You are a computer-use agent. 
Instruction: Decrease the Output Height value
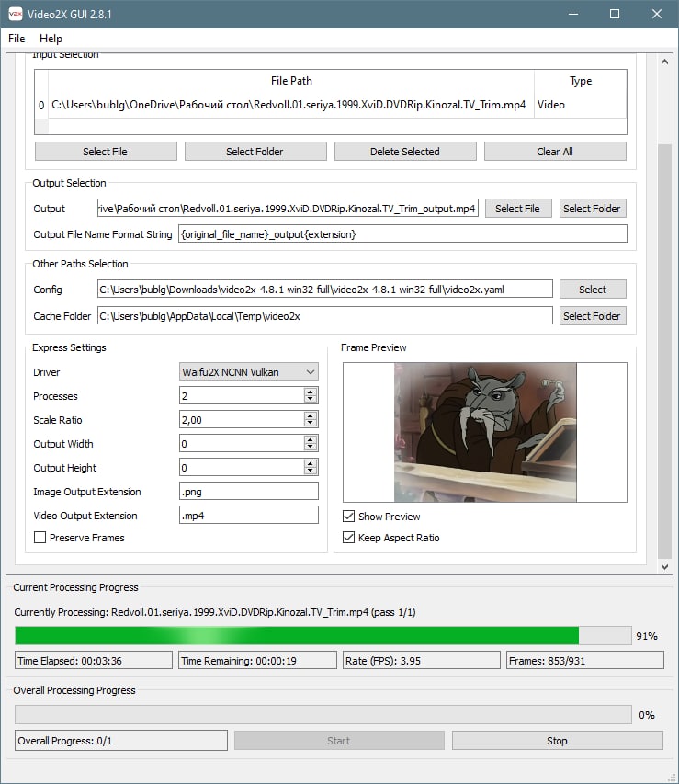(x=311, y=472)
